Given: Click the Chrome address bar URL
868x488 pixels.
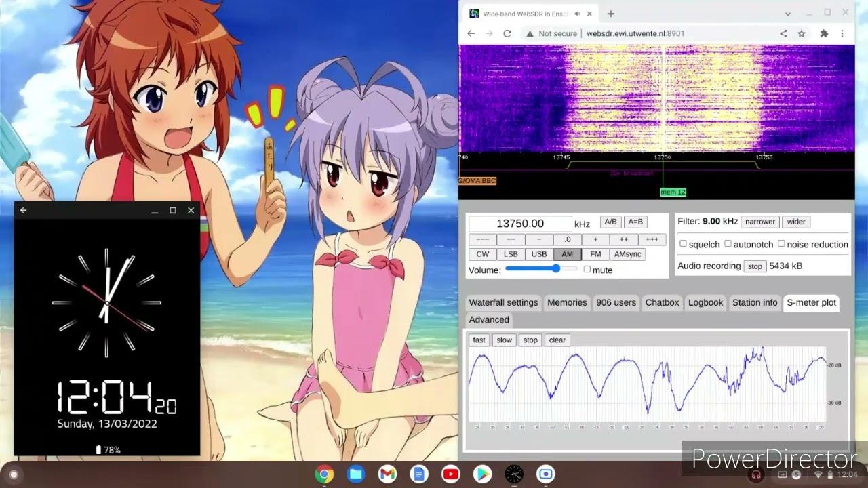Looking at the screenshot, I should [x=635, y=33].
